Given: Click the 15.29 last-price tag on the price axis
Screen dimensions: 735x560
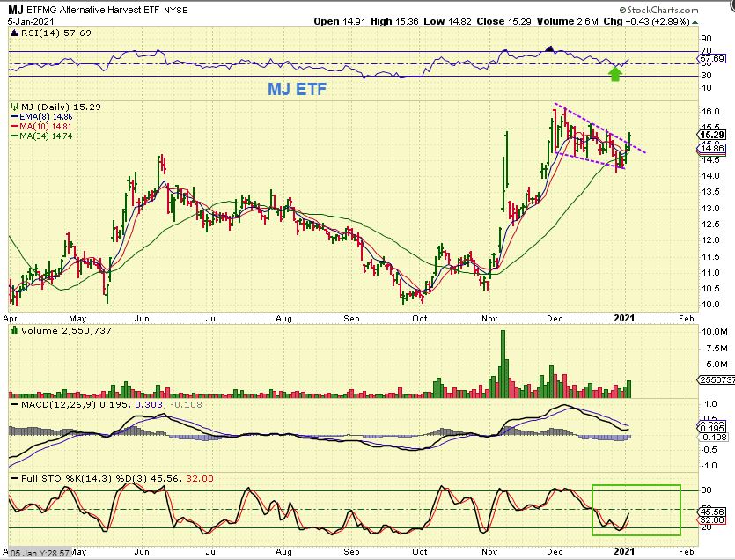Looking at the screenshot, I should [x=712, y=135].
